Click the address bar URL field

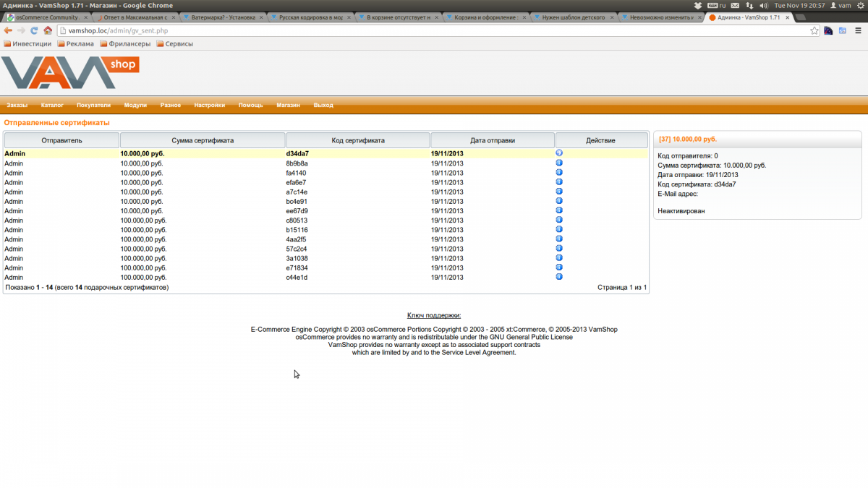[434, 30]
